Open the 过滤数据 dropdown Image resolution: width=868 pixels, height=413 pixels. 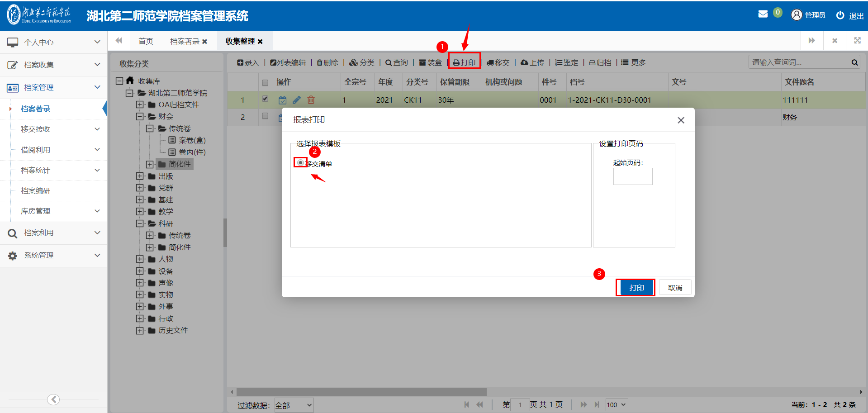[294, 405]
